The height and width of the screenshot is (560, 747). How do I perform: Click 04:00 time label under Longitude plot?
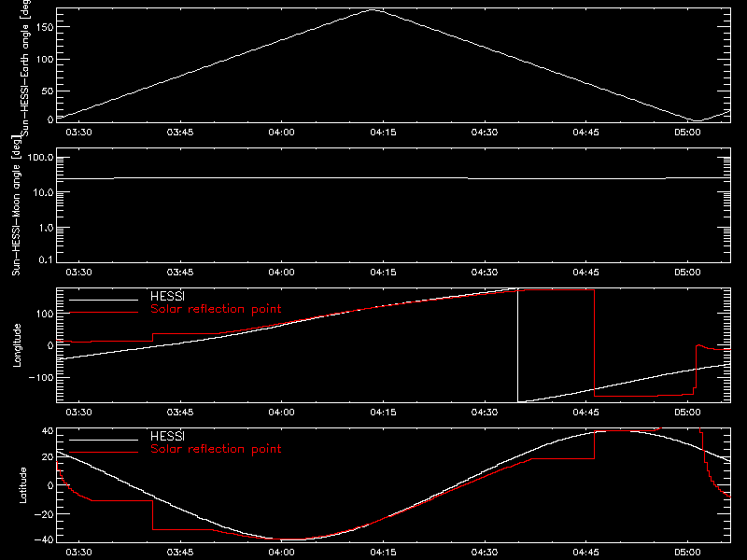282,412
